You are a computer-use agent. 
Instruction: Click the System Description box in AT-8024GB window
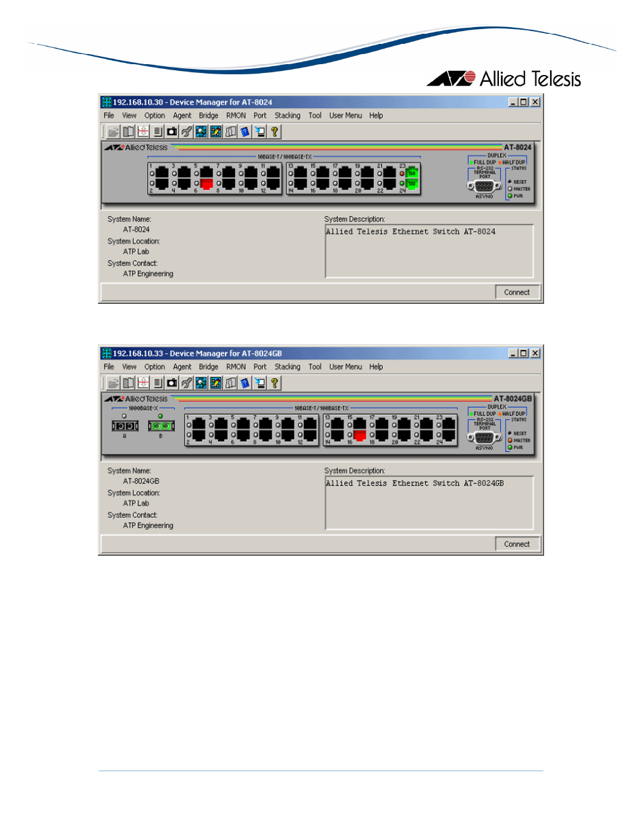[429, 502]
